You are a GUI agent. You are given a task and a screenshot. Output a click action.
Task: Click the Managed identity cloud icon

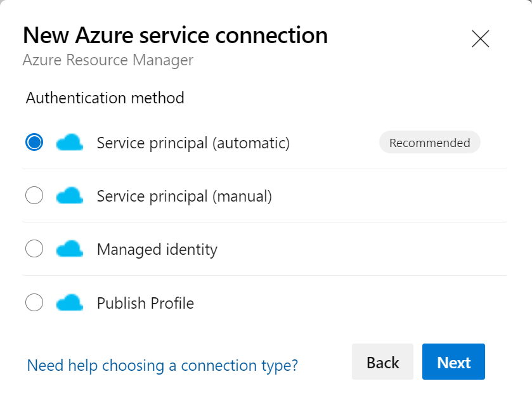(x=70, y=249)
